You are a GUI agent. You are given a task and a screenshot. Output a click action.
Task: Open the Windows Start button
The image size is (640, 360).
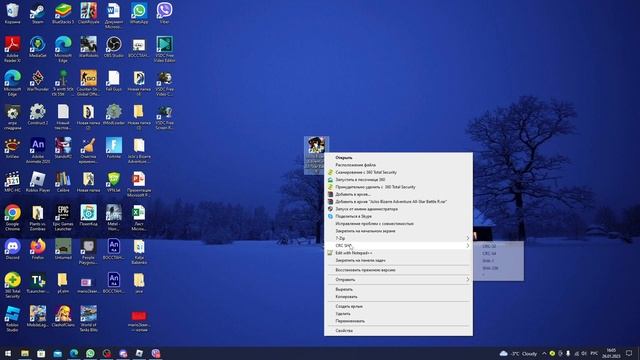[8, 353]
